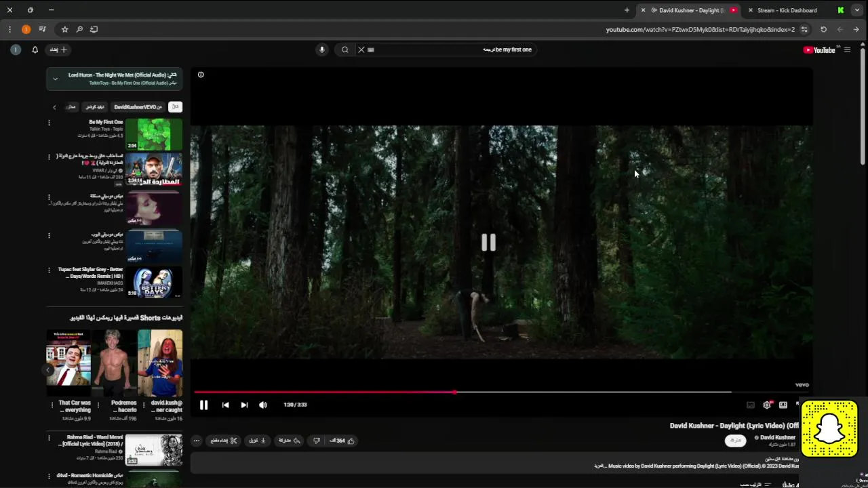
Task: Select the David Kushner - Daylight browser tab
Action: click(x=690, y=10)
